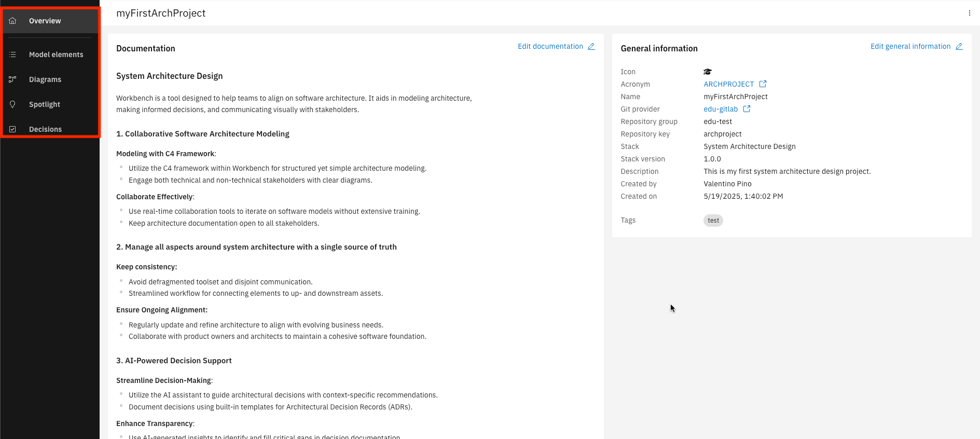Click the pencil icon beside Edit general information
Viewport: 980px width, 439px height.
click(x=959, y=46)
